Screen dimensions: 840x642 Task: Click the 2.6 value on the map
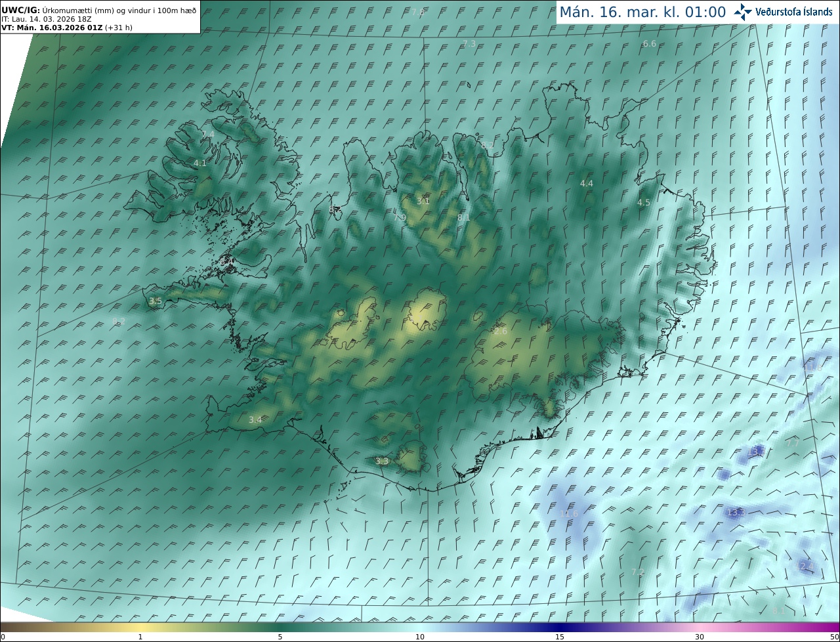pyautogui.click(x=501, y=332)
